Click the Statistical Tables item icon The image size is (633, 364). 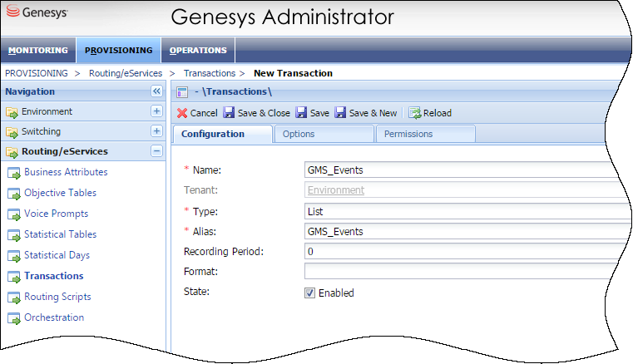click(x=14, y=235)
